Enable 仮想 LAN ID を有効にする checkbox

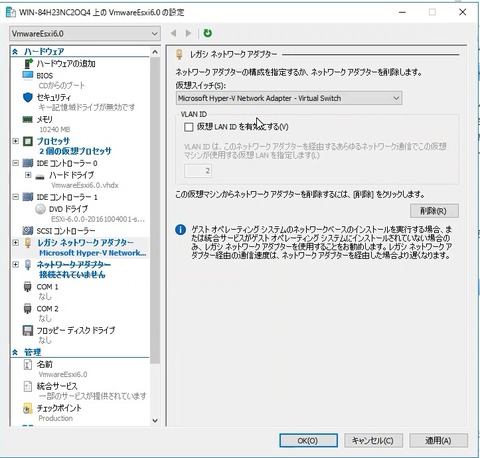pos(189,127)
